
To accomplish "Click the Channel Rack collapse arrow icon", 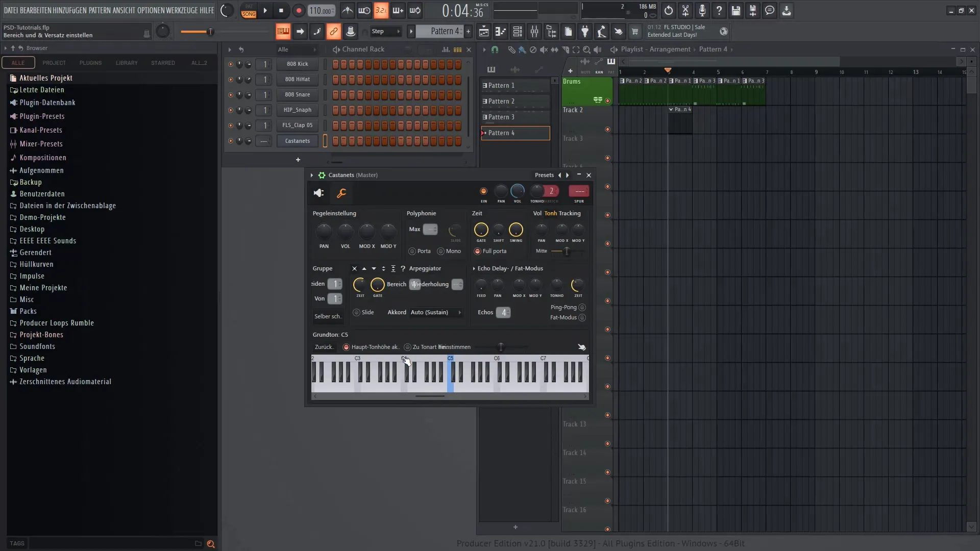I will [x=230, y=49].
